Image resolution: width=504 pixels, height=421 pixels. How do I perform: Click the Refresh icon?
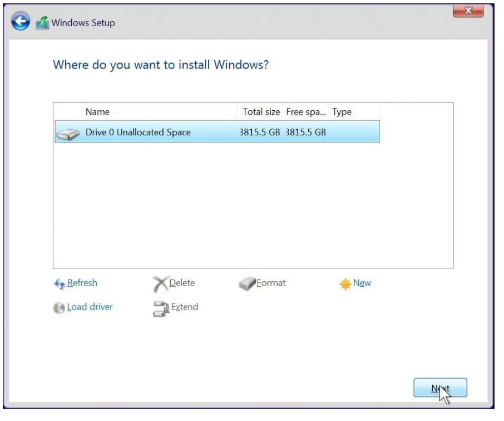pyautogui.click(x=60, y=283)
